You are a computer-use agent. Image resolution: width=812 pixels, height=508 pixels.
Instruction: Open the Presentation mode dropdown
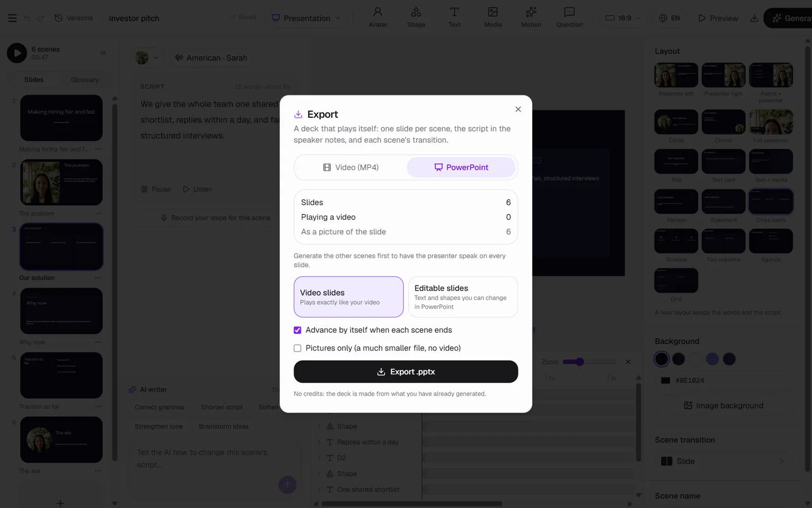(x=306, y=18)
